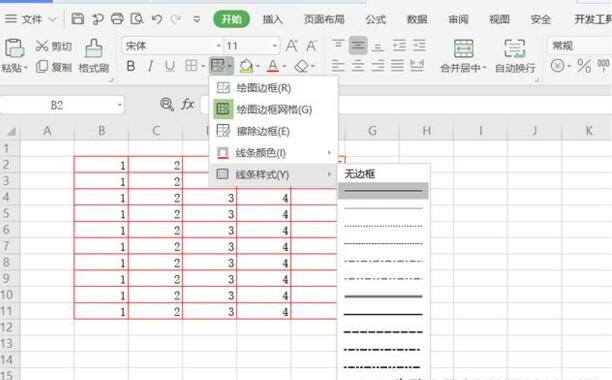
Task: Toggle center horizontal alignment
Action: (358, 66)
